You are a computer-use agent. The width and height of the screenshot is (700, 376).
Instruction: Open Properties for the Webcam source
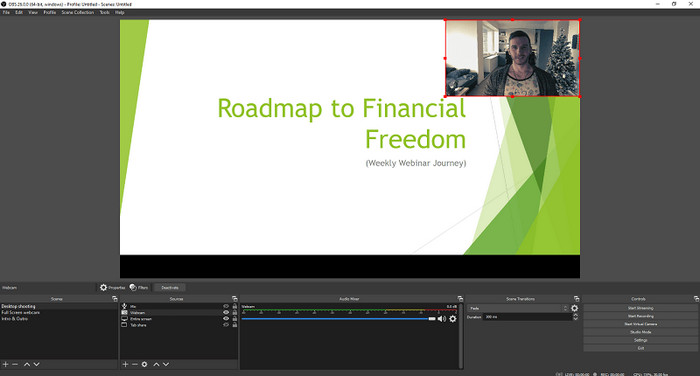(x=112, y=288)
